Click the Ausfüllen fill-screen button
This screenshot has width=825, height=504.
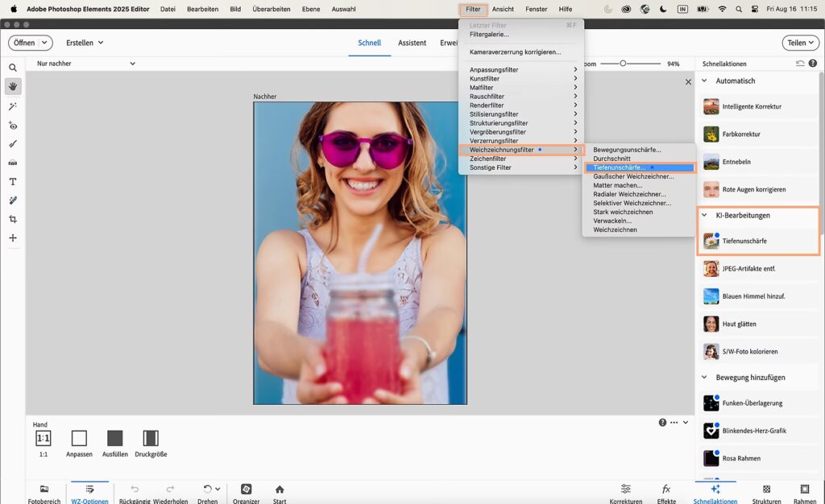115,439
